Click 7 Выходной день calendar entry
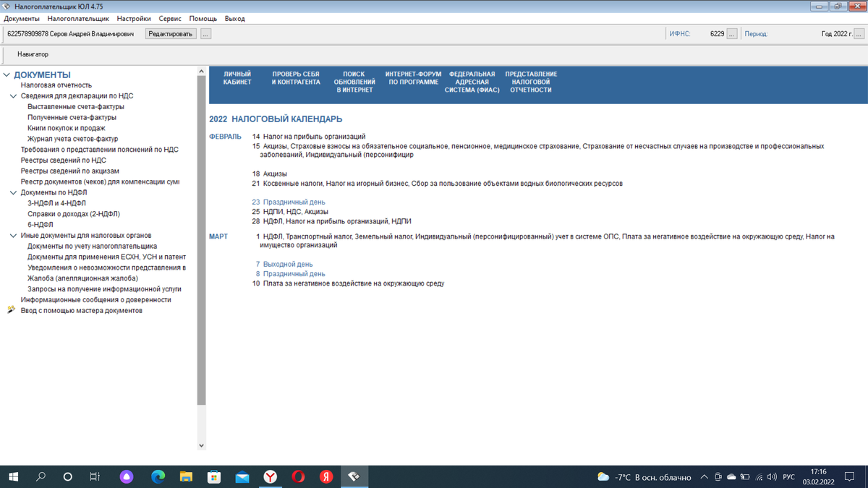The image size is (868, 488). [284, 265]
